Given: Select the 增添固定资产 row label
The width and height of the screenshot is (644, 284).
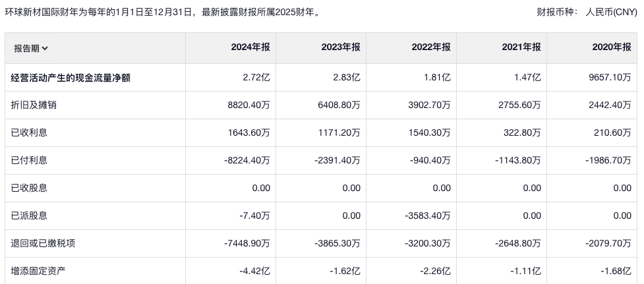Looking at the screenshot, I should (x=39, y=271).
